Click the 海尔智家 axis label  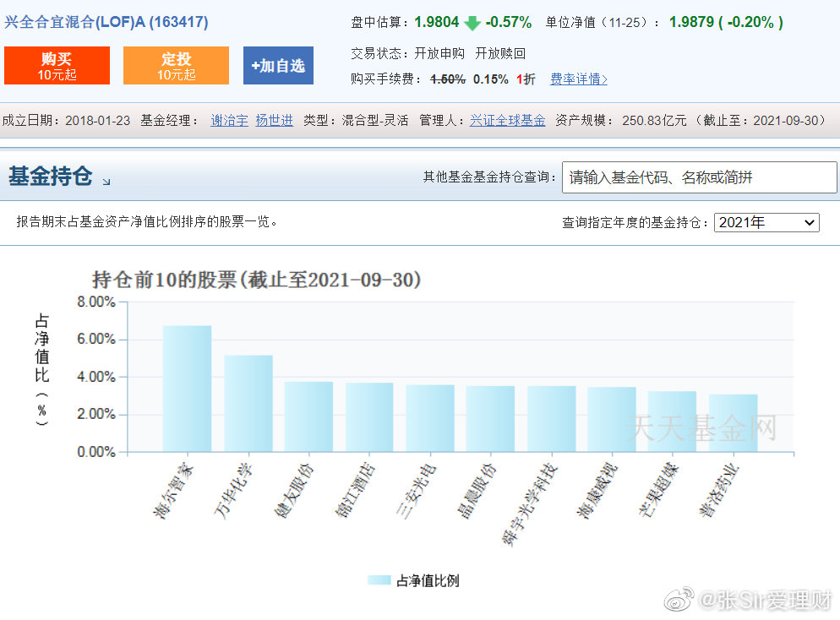pos(173,491)
